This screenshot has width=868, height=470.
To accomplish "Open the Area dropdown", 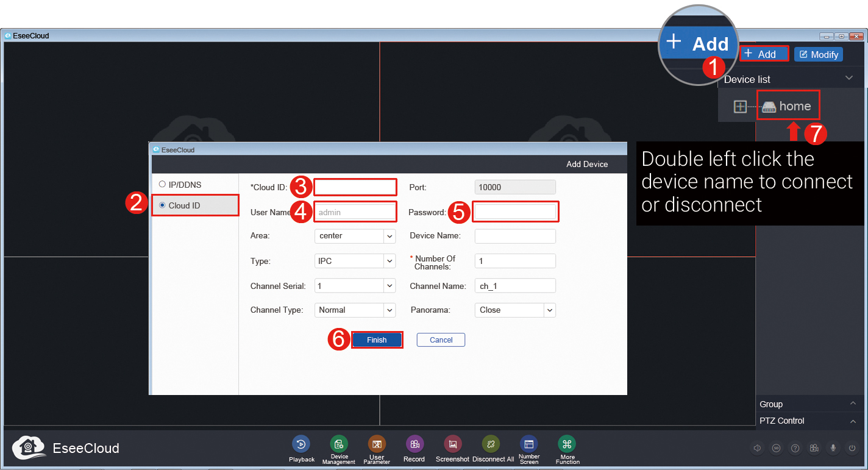I will click(355, 236).
